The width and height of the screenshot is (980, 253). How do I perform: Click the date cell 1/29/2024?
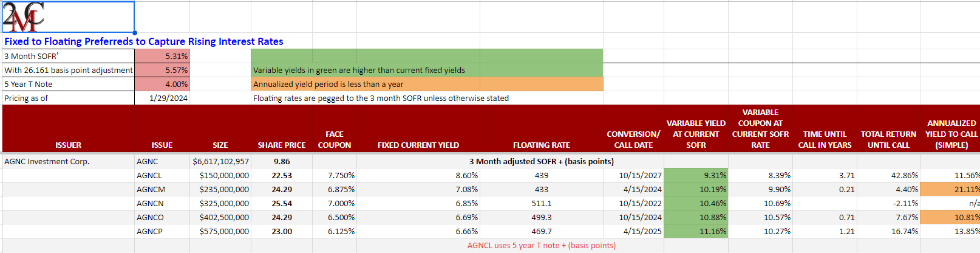[x=162, y=98]
